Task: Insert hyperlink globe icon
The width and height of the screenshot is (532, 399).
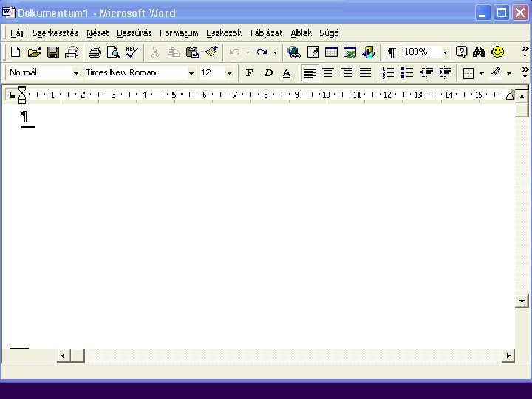Action: (294, 52)
